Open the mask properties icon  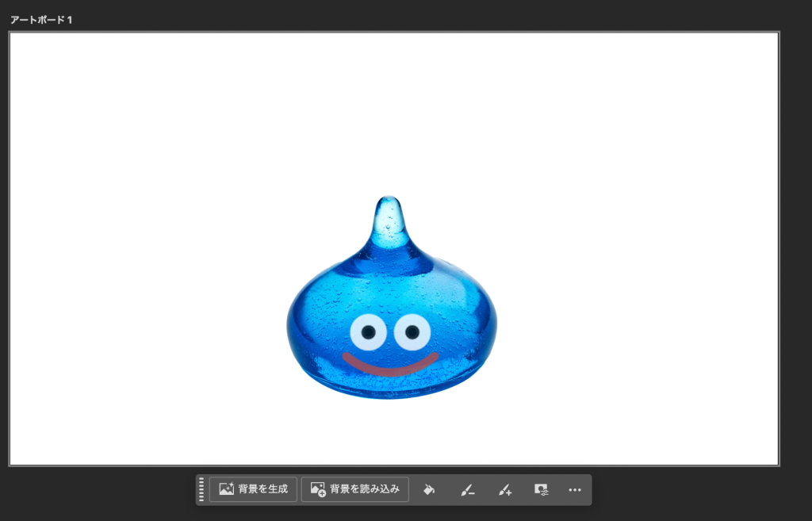pyautogui.click(x=541, y=490)
